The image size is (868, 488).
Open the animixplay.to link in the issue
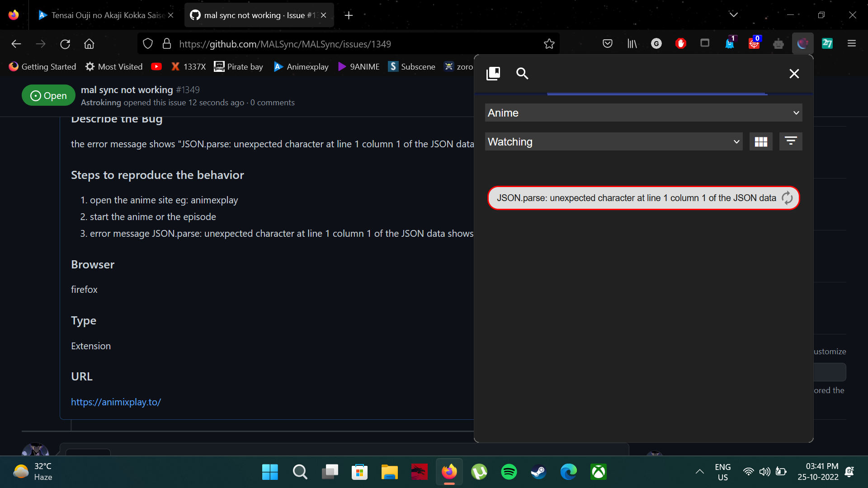pyautogui.click(x=116, y=402)
